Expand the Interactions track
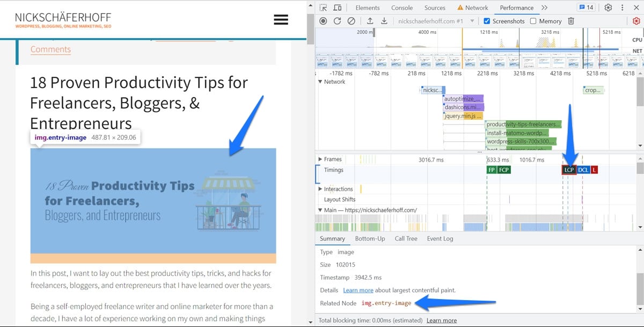 (x=320, y=189)
